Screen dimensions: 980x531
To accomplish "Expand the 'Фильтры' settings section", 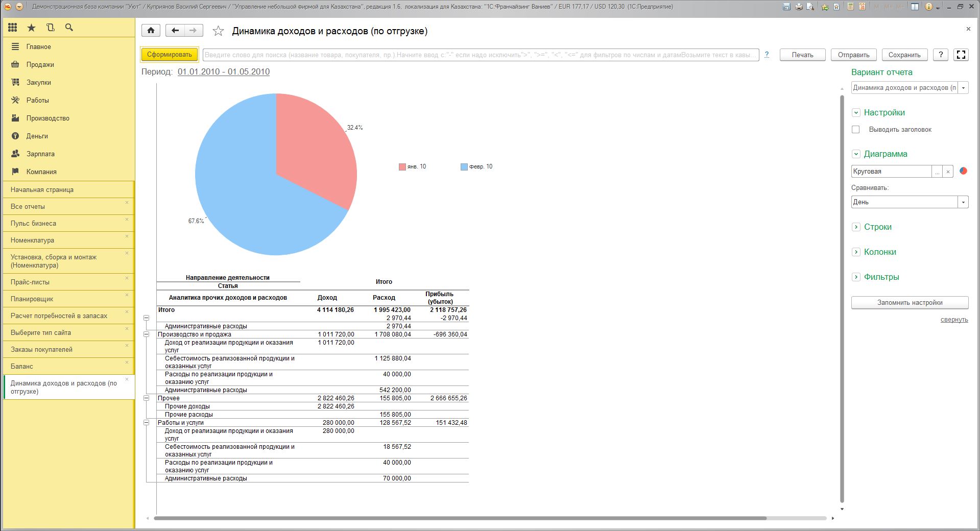I will 856,277.
